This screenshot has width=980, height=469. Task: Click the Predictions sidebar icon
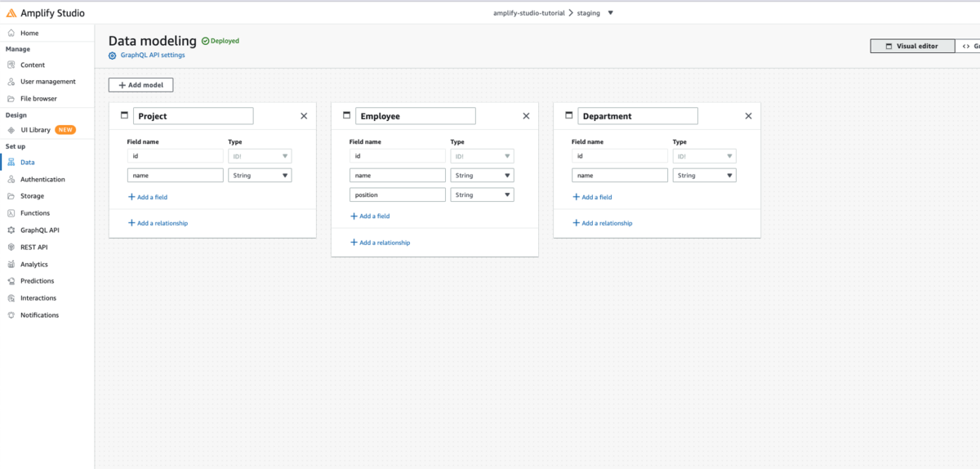(x=11, y=281)
